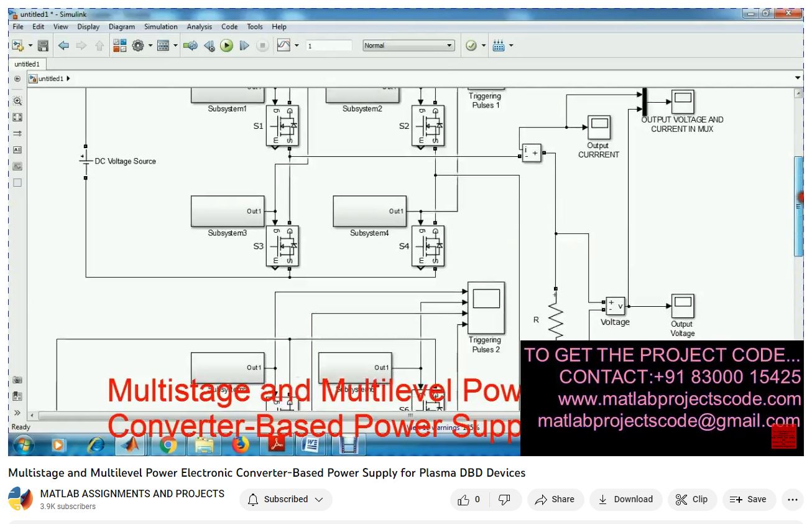Click the image annotation palette icon

[17, 166]
